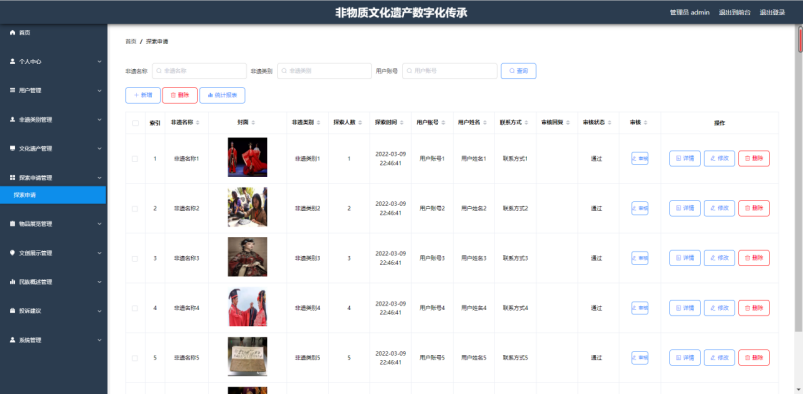Click the list icon beside 用户管理
Image resolution: width=803 pixels, height=394 pixels.
(x=13, y=90)
